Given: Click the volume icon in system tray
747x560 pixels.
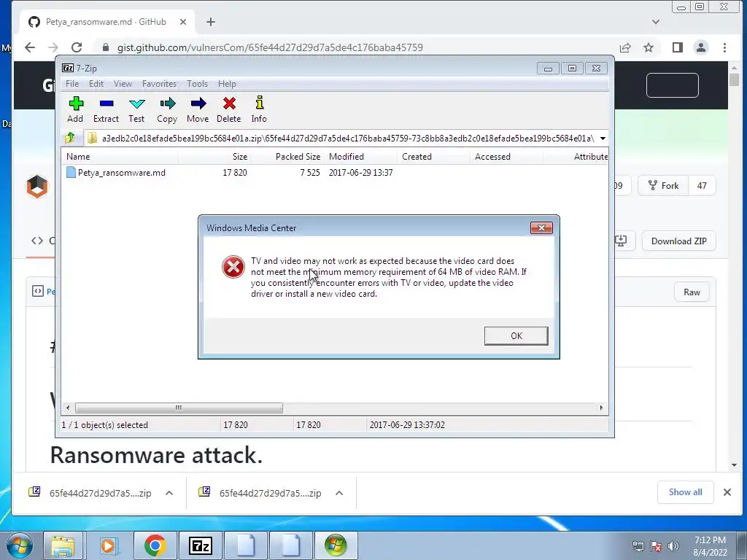Looking at the screenshot, I should click(x=673, y=546).
